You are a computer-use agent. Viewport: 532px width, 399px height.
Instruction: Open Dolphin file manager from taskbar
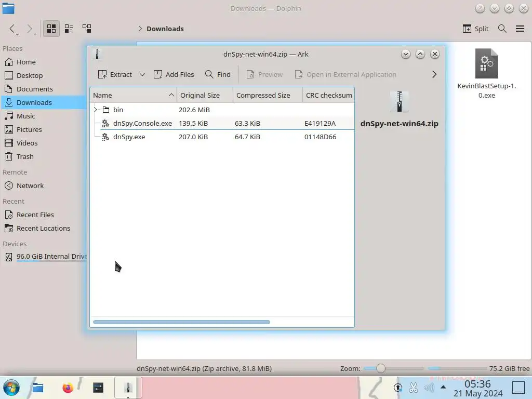coord(37,388)
